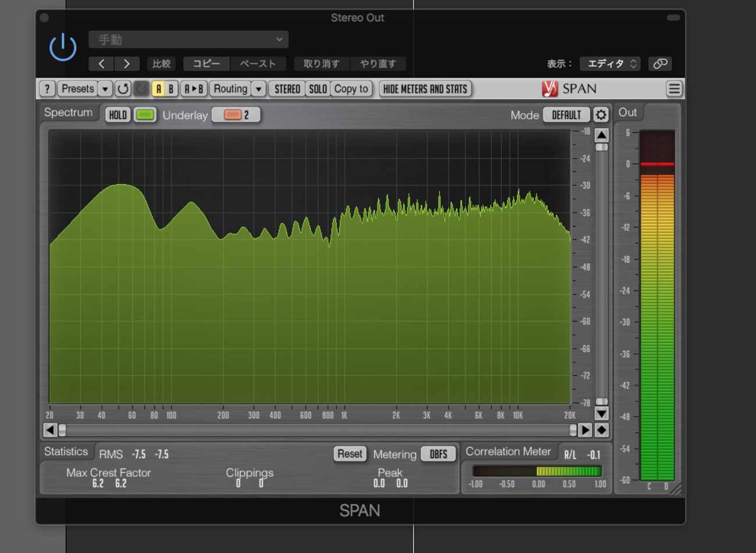Click the undo circular arrow icon
Image resolution: width=756 pixels, height=553 pixels.
tap(123, 89)
